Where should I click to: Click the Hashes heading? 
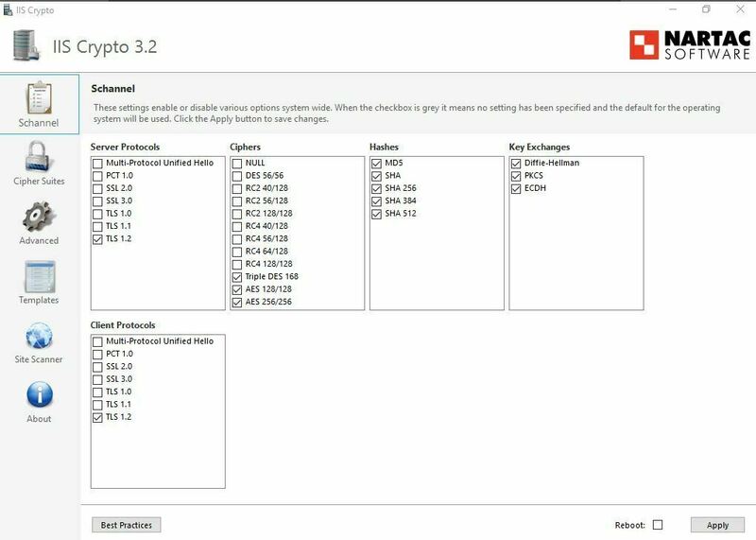point(385,148)
